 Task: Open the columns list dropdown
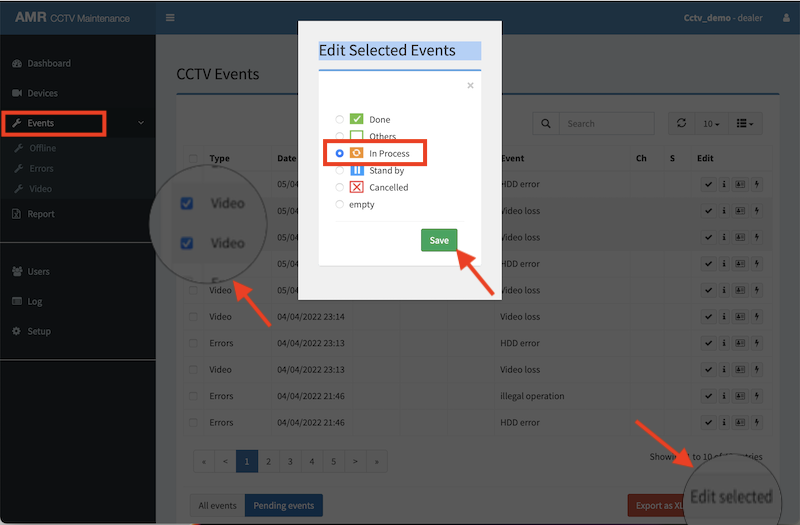[745, 124]
